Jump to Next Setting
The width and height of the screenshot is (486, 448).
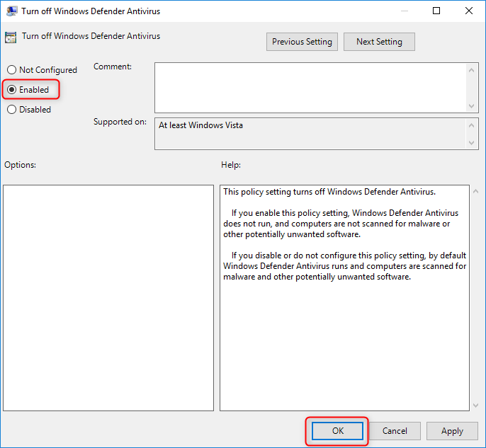379,42
